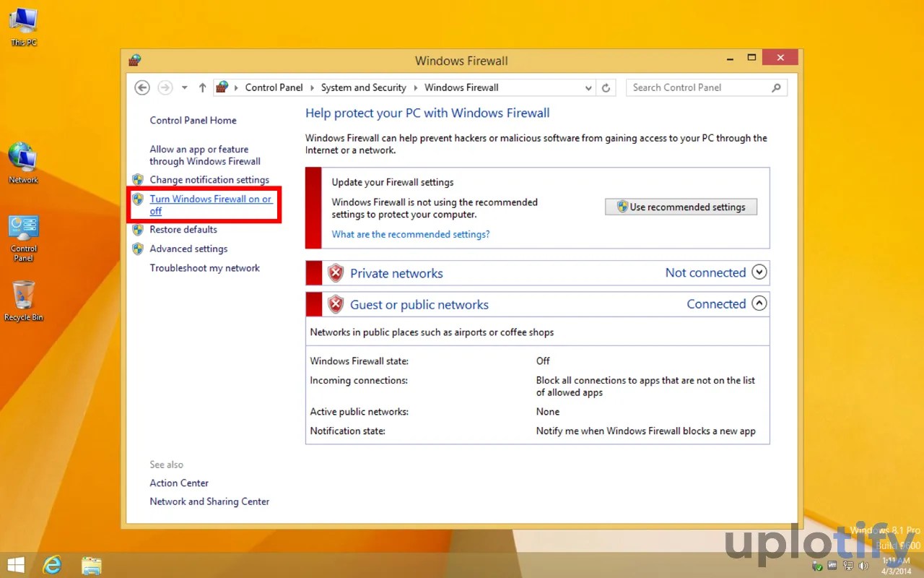
Task: Click Private networks heading
Action: click(396, 273)
